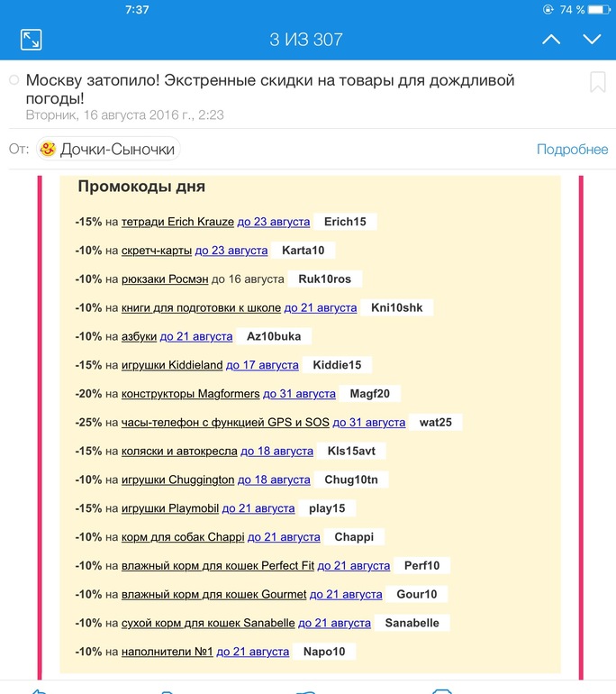This screenshot has height=694, width=616.
Task: Open the конструкторы Magformers link
Action: (190, 394)
